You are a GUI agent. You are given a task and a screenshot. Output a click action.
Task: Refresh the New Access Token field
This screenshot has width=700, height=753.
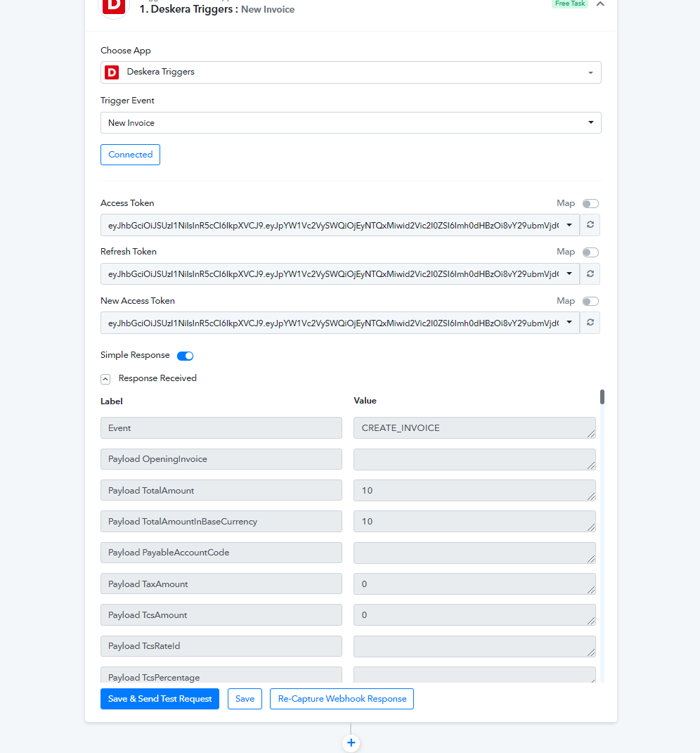590,323
